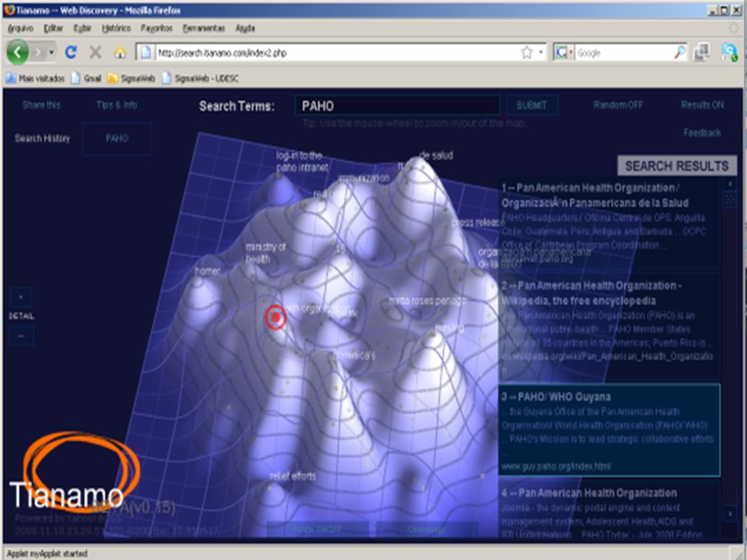Select PAHO in Search History

117,138
